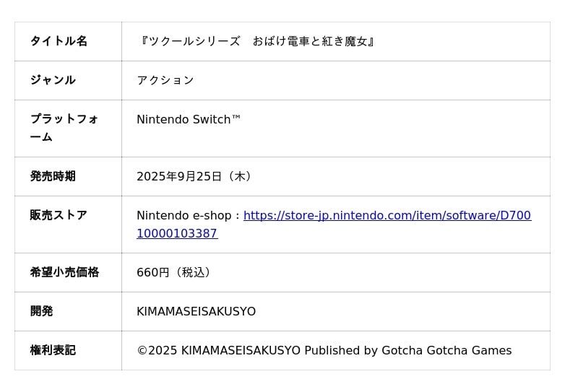Click the タイトル名 header cell
This screenshot has width=578, height=392.
coord(59,41)
